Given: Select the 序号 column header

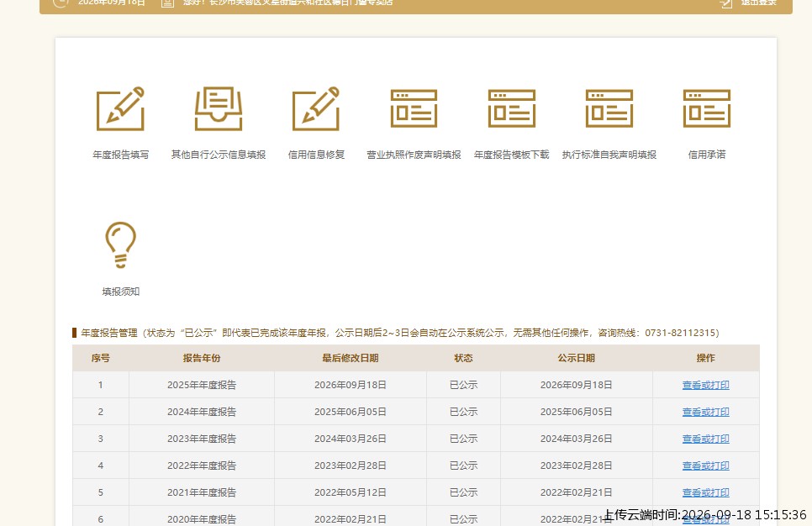Looking at the screenshot, I should pyautogui.click(x=101, y=358).
